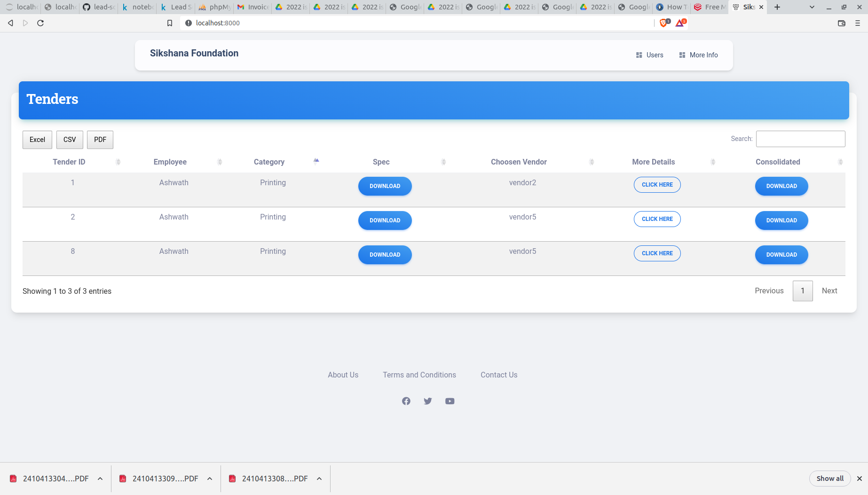Switch to the phpMyAdmin browser tab
868x495 pixels.
coord(215,7)
